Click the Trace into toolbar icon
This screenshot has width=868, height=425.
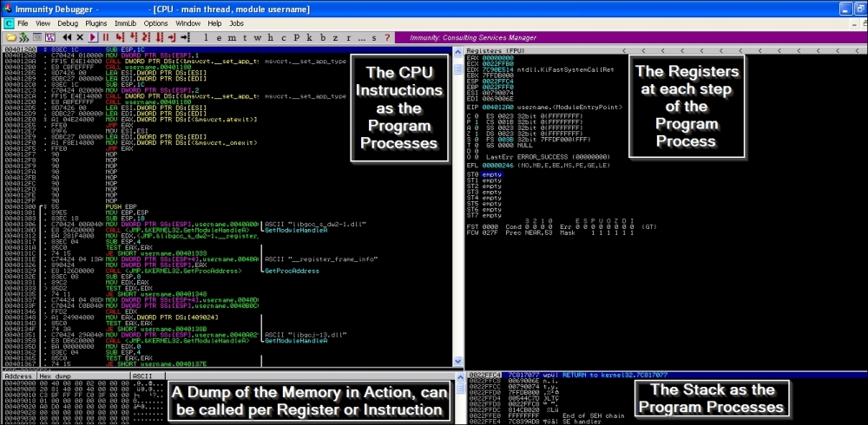pos(146,37)
